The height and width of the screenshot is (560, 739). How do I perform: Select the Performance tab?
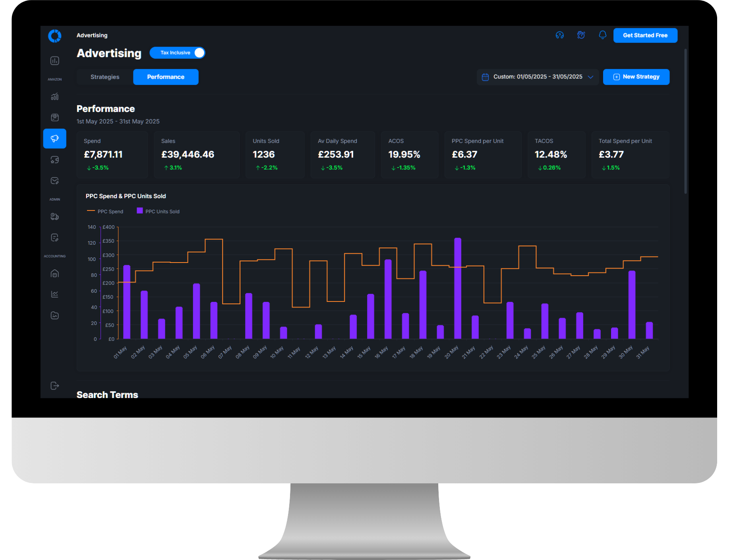coord(166,77)
